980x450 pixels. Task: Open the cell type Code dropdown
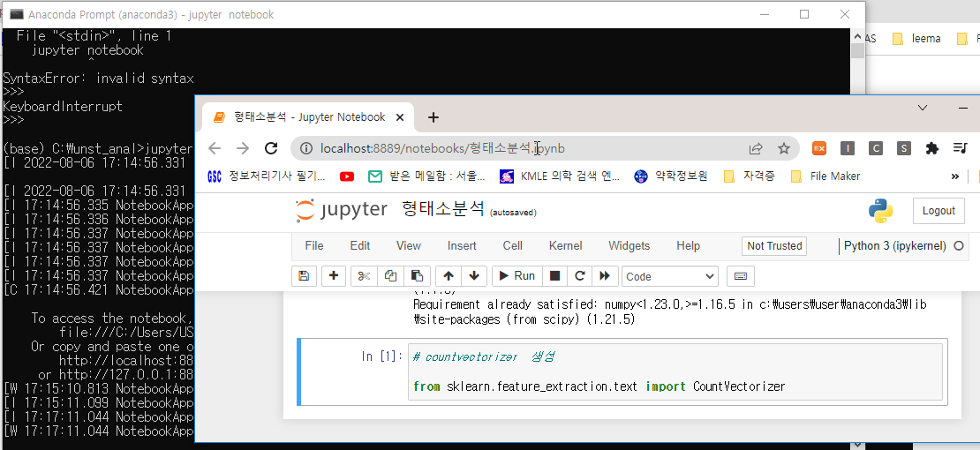point(670,276)
